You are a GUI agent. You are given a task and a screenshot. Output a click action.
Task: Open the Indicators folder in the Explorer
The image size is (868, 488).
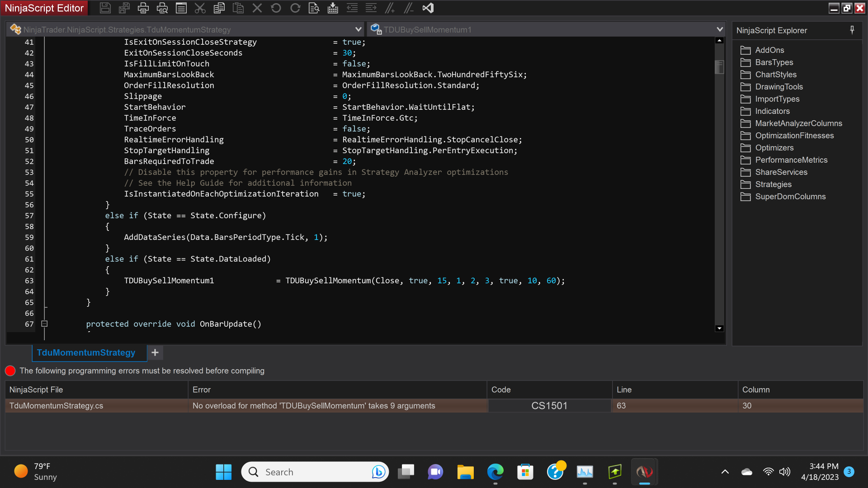(772, 111)
